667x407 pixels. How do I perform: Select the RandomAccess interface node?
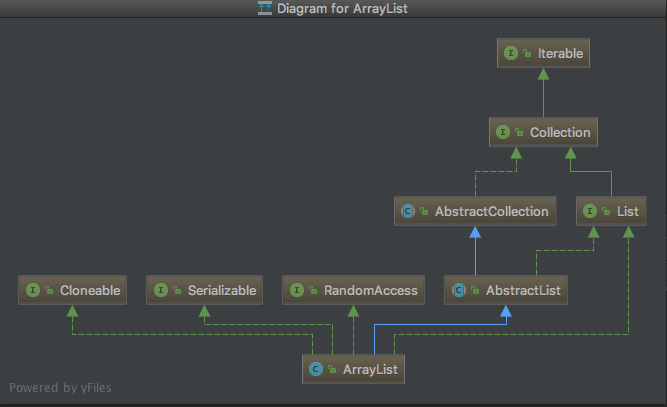(x=353, y=290)
